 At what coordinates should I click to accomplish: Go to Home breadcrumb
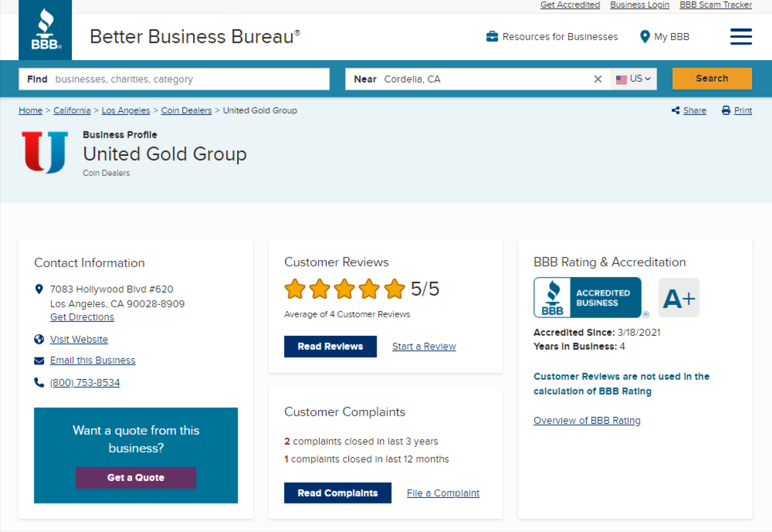point(31,110)
